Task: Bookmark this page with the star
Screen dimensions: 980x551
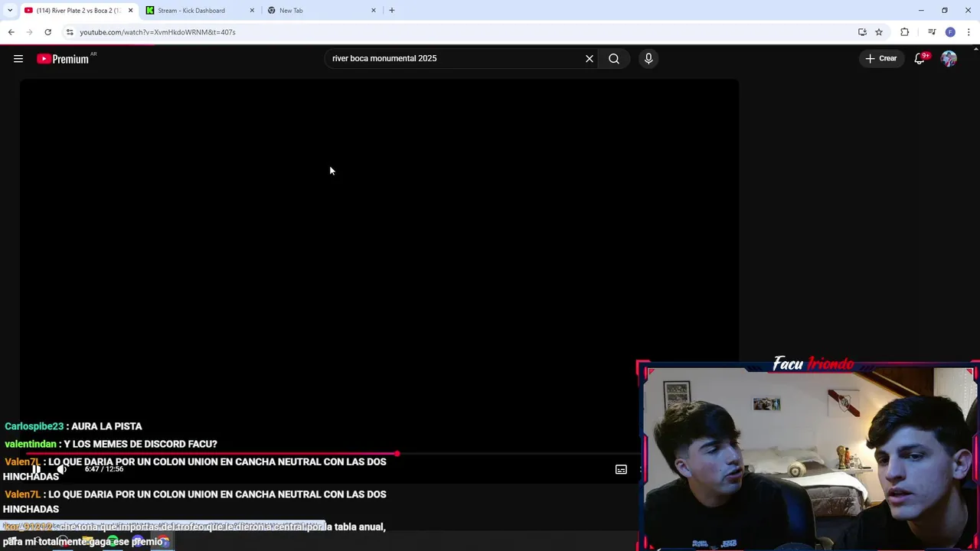Action: 879,32
